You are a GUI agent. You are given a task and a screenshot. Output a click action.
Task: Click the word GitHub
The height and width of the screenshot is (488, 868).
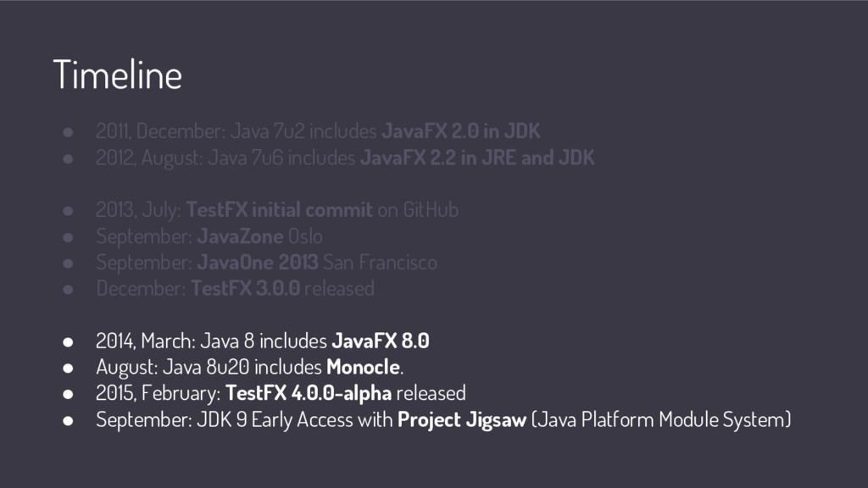coord(431,210)
